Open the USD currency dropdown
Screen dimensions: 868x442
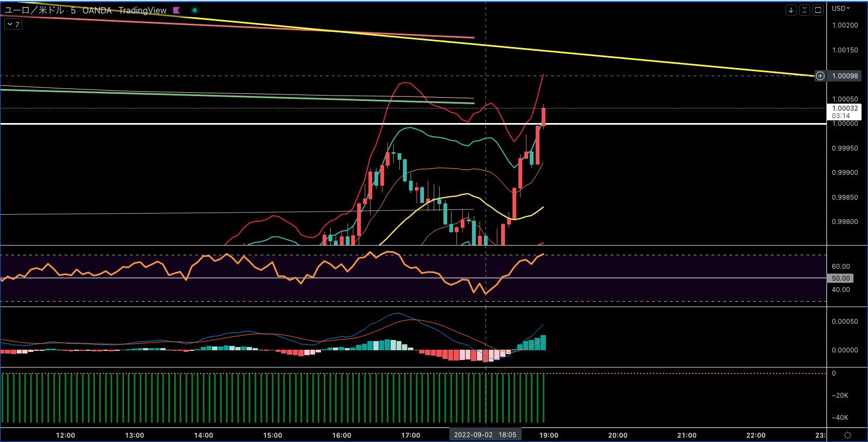840,8
